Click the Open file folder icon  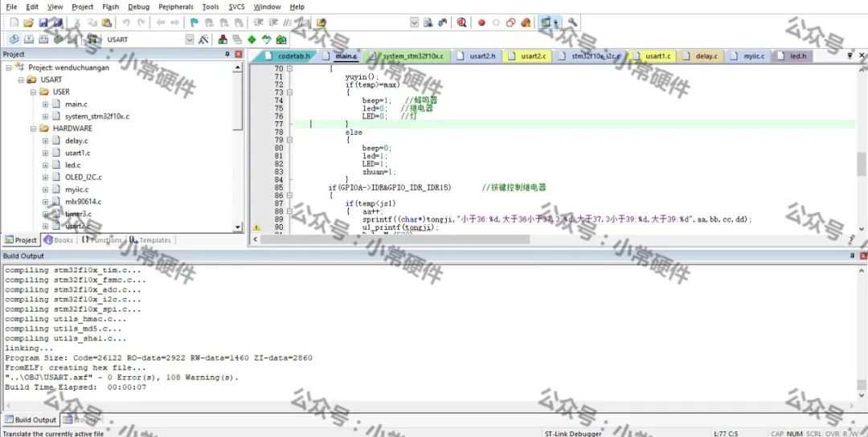[29, 22]
